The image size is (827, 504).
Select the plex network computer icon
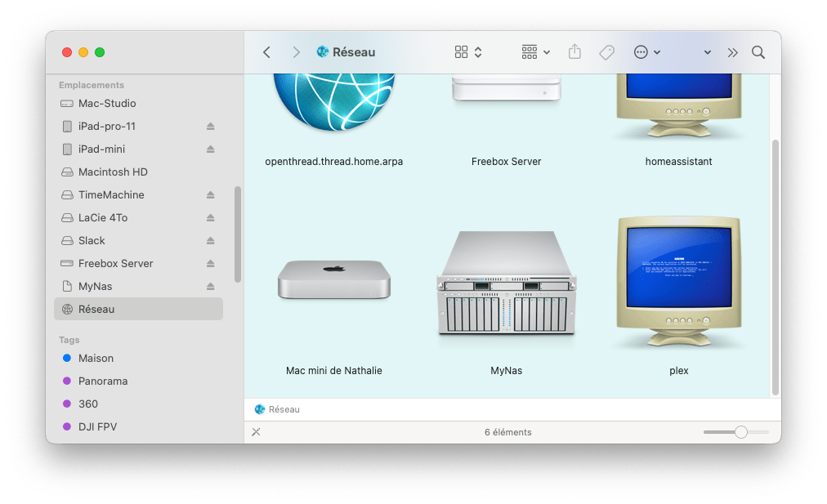click(678, 283)
